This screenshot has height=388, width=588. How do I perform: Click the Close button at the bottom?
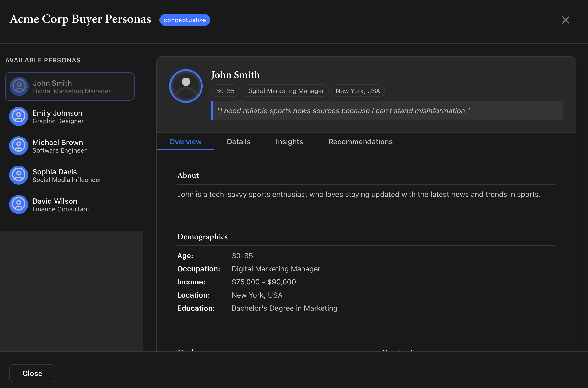[x=32, y=373]
